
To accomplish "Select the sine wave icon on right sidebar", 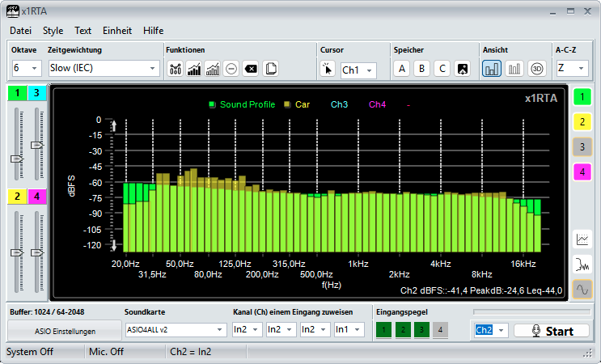I will pos(582,288).
